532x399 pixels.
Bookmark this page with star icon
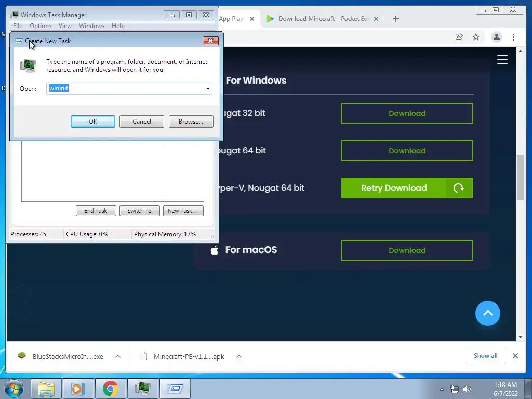pyautogui.click(x=476, y=37)
